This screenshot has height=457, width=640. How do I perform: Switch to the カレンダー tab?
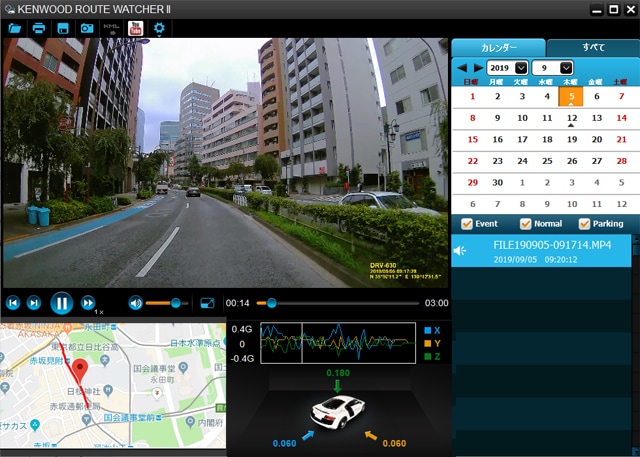[498, 47]
